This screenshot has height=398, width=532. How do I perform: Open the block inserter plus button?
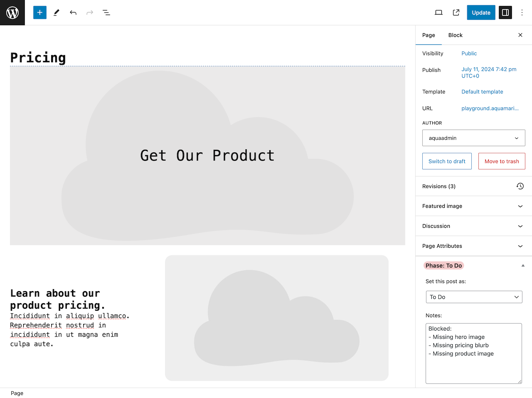[40, 12]
